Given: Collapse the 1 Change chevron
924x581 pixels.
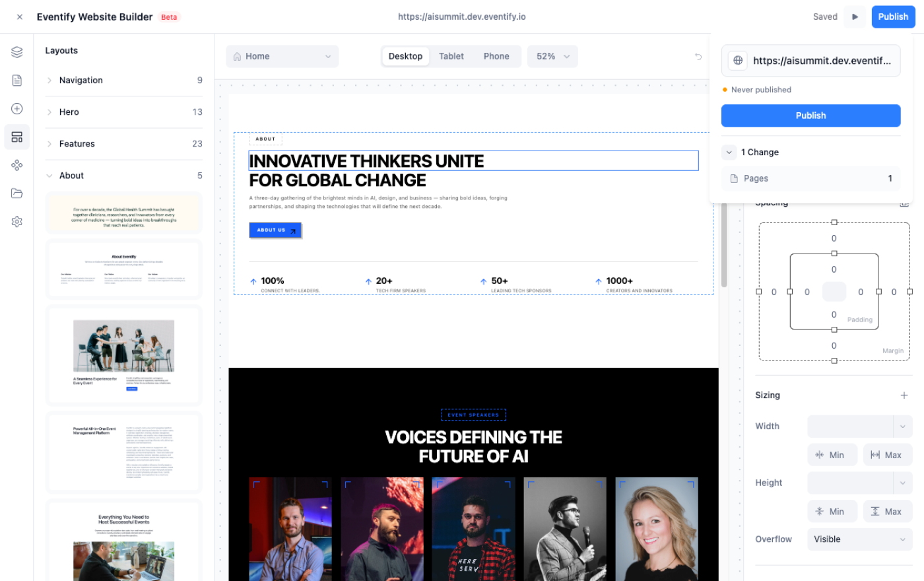Looking at the screenshot, I should 729,153.
